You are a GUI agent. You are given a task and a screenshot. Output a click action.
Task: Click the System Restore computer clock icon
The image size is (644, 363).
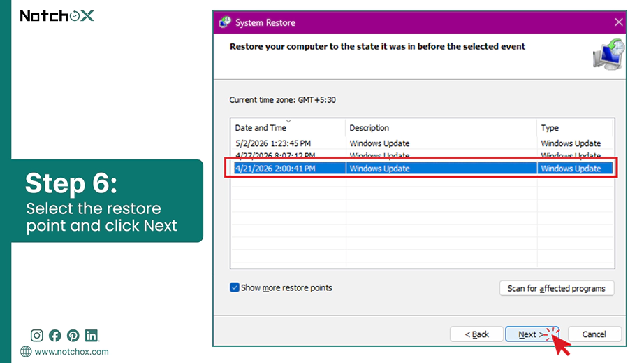(x=608, y=54)
